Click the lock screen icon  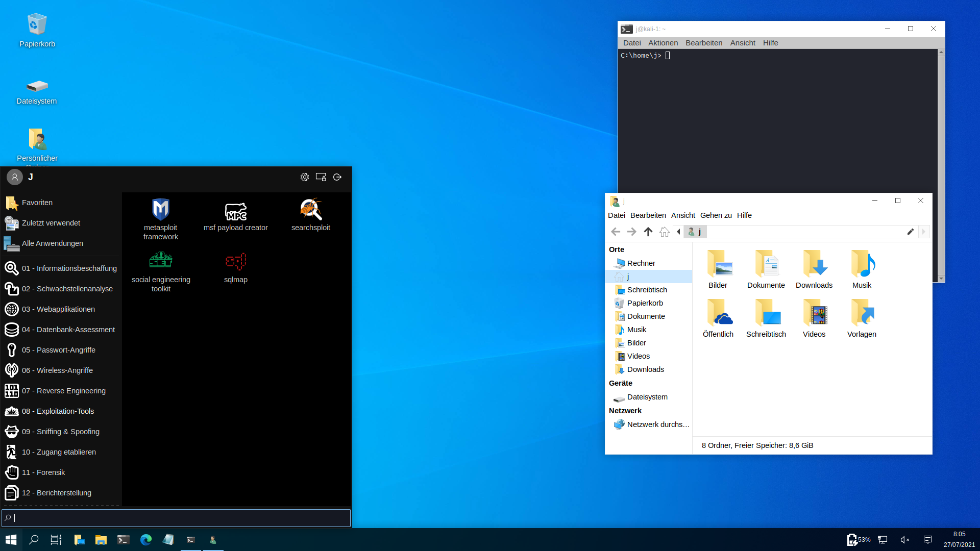[321, 177]
